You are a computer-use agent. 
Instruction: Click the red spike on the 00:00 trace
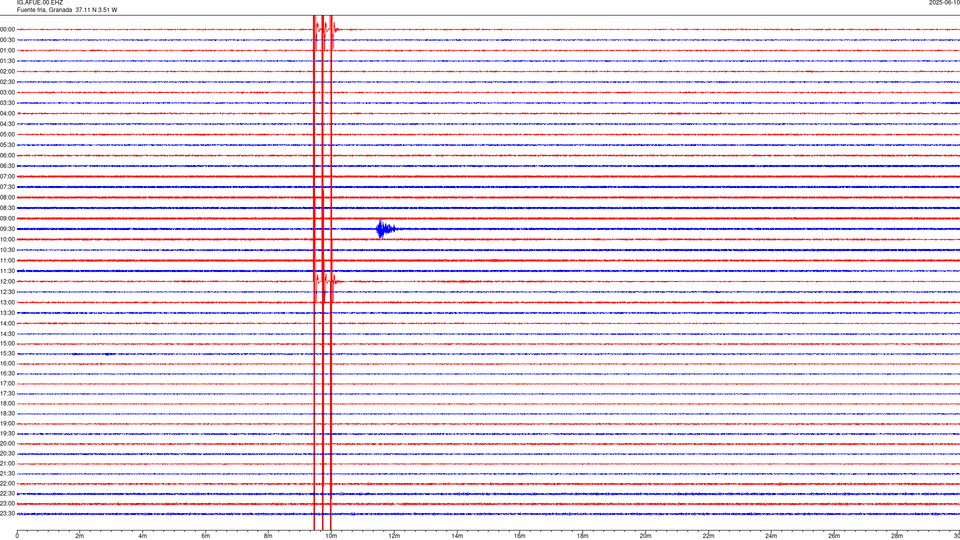[x=324, y=29]
